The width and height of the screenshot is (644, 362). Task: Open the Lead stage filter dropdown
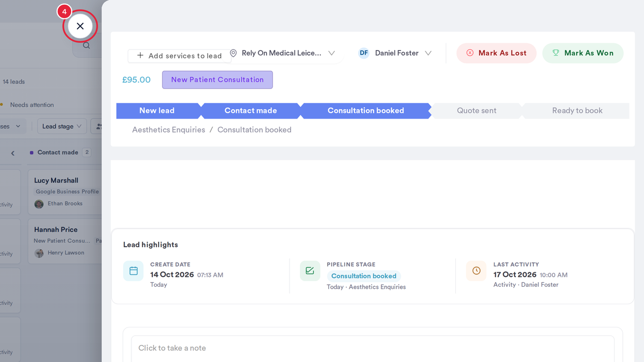tap(62, 126)
